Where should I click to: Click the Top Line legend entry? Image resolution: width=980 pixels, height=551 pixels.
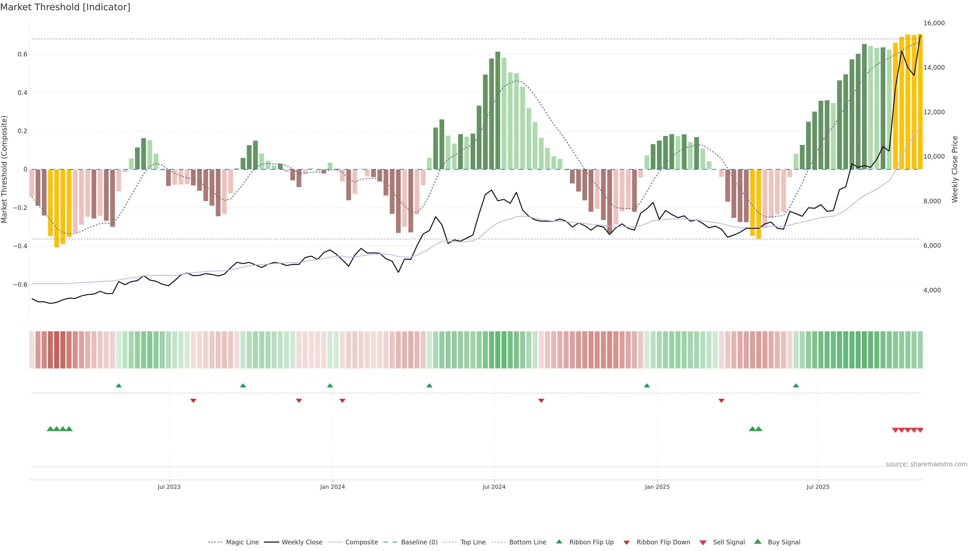pos(473,542)
